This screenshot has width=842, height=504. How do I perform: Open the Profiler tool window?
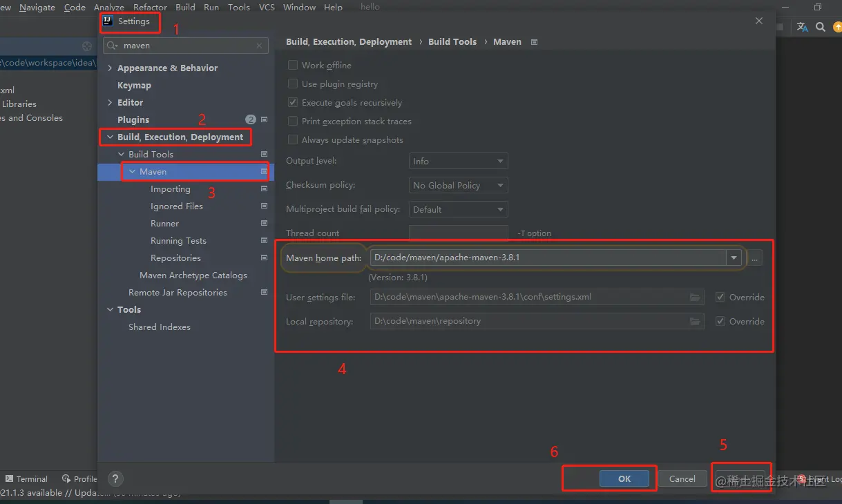click(79, 478)
